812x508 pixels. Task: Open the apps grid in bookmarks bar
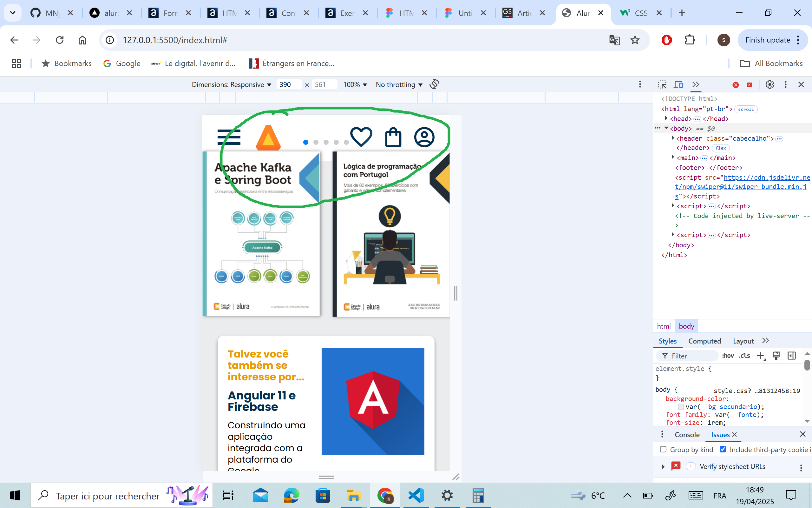click(16, 63)
